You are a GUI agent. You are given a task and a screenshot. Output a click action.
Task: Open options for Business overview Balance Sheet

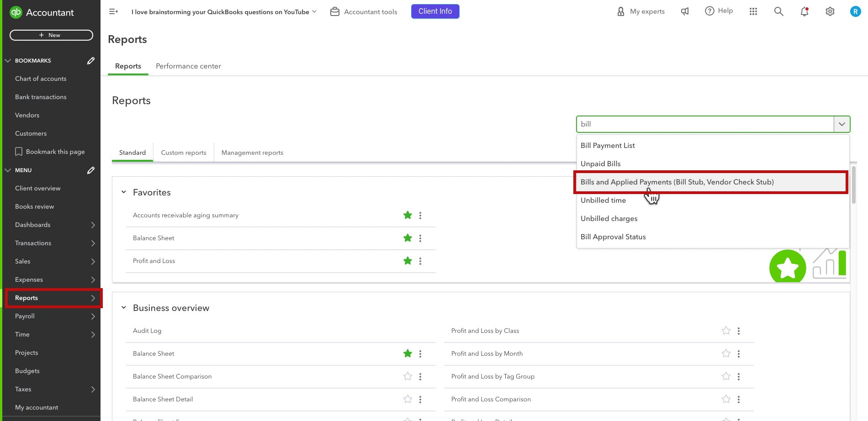pos(420,354)
